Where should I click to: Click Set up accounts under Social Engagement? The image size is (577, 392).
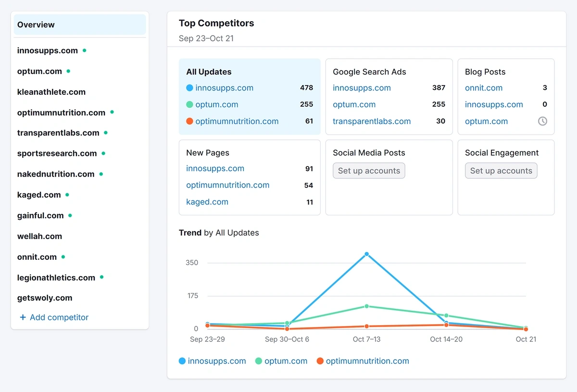pos(501,171)
